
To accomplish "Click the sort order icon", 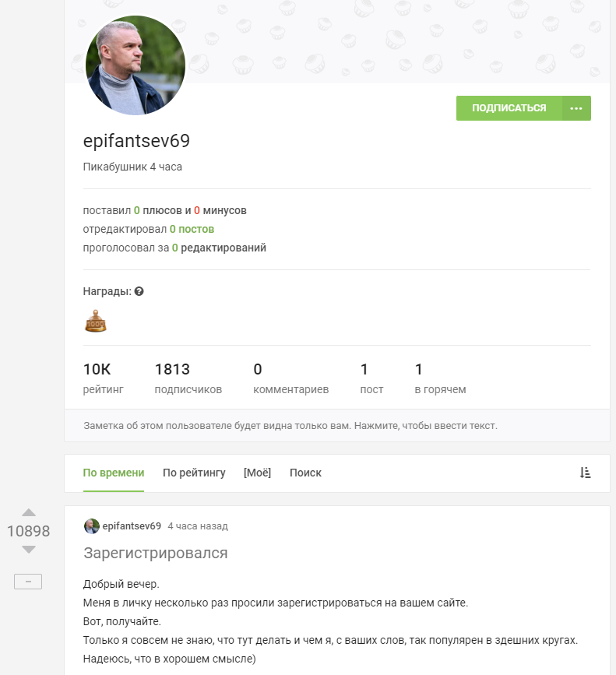I will (585, 473).
